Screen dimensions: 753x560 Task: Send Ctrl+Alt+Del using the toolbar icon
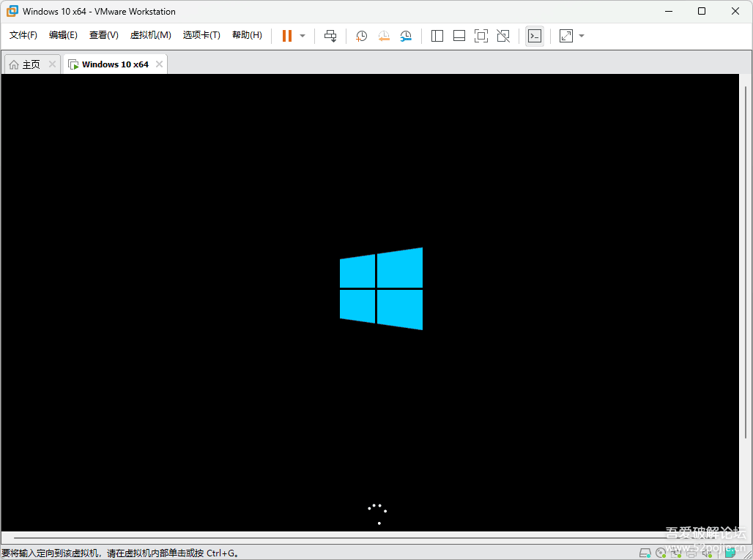[330, 35]
